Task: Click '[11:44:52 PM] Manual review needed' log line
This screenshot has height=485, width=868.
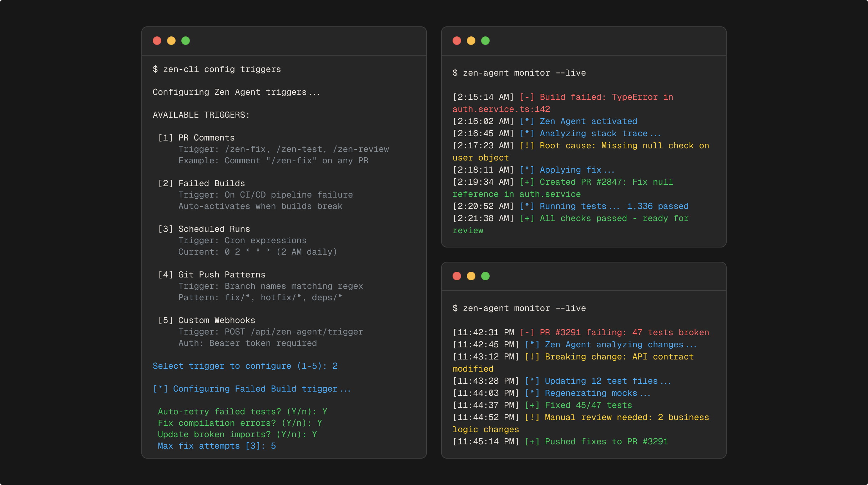Action: pyautogui.click(x=581, y=423)
